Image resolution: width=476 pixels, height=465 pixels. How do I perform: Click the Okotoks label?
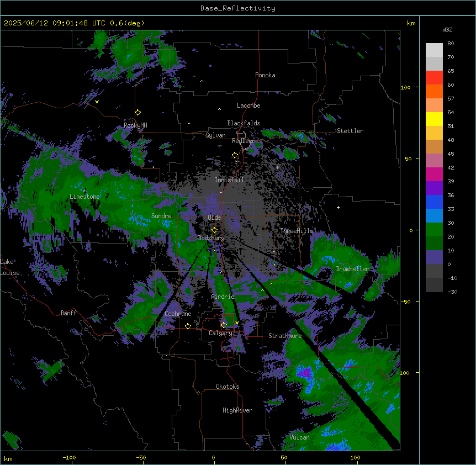(x=228, y=387)
